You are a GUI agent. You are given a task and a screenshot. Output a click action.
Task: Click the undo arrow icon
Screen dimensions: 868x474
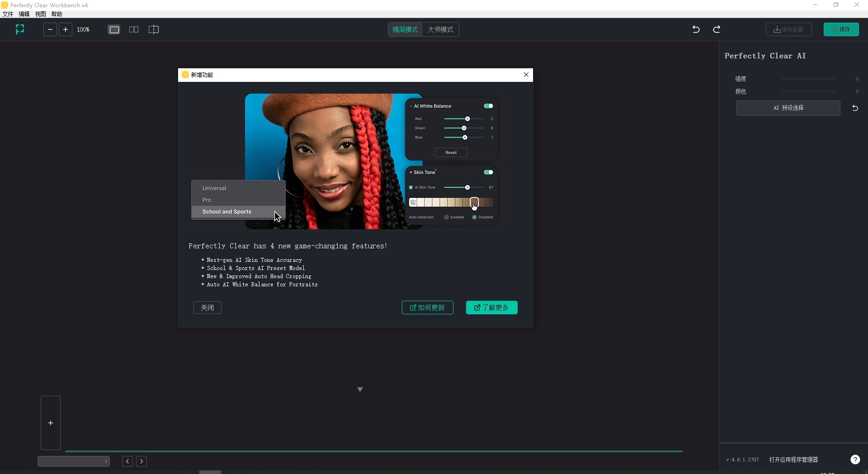coord(696,29)
